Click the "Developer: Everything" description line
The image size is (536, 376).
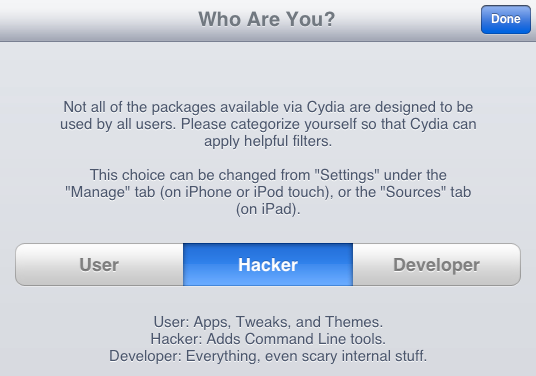[x=268, y=356]
